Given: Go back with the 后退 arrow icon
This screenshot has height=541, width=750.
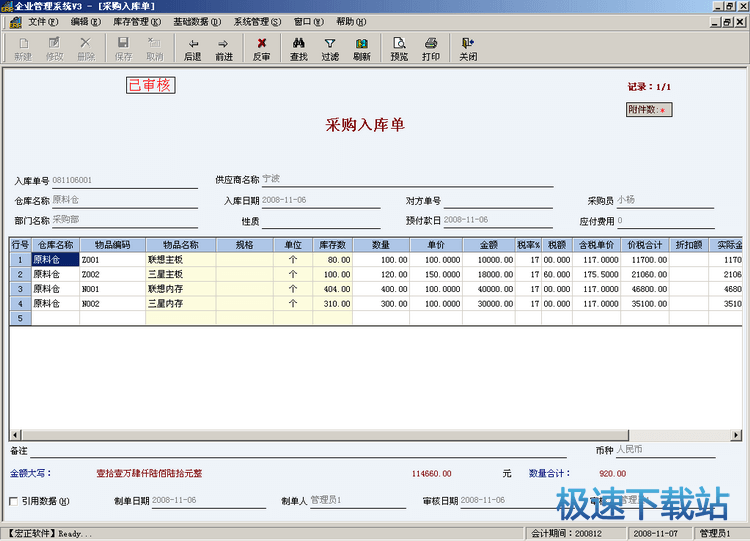Looking at the screenshot, I should coord(193,48).
